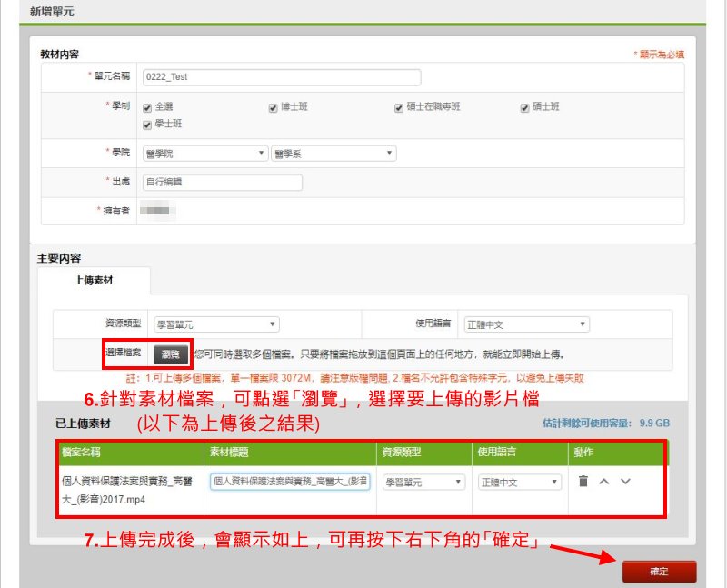727x588 pixels.
Task: Click the 已上傳素材 section heading
Action: click(83, 424)
